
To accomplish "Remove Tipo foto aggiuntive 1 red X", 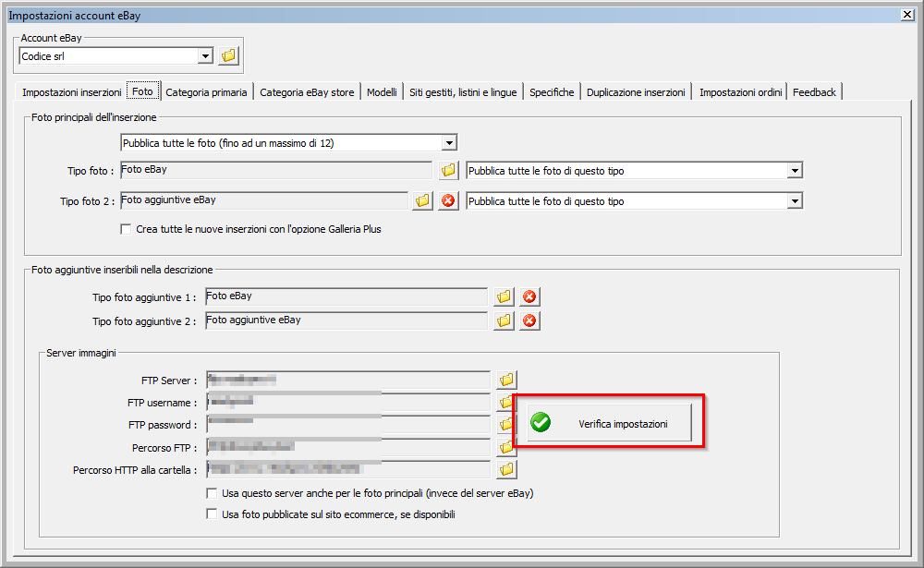I will [529, 296].
